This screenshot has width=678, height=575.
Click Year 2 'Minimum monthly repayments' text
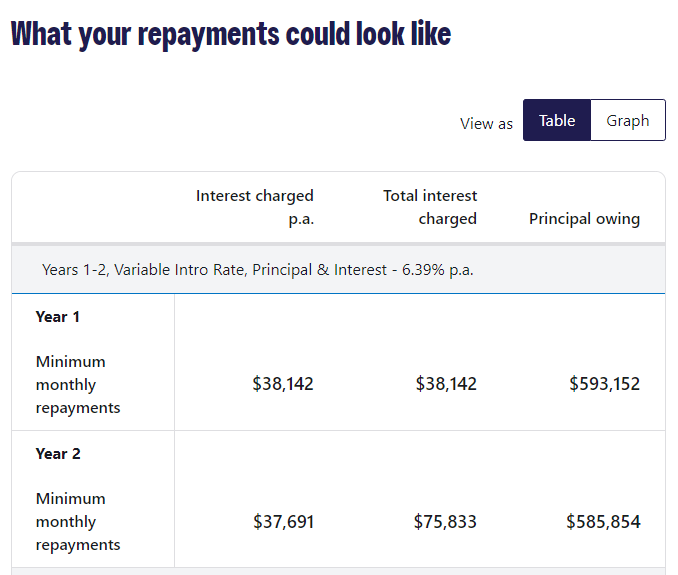[x=78, y=522]
